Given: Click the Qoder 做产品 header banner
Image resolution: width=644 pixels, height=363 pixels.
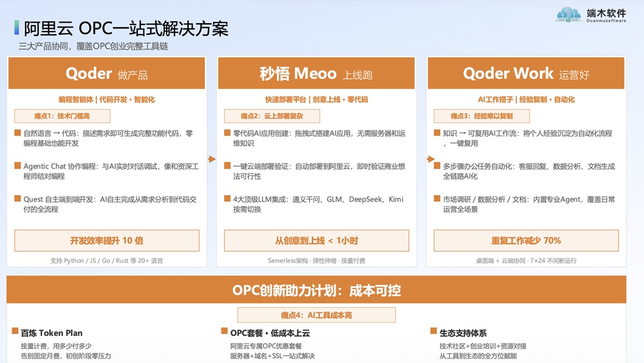Looking at the screenshot, I should [106, 73].
